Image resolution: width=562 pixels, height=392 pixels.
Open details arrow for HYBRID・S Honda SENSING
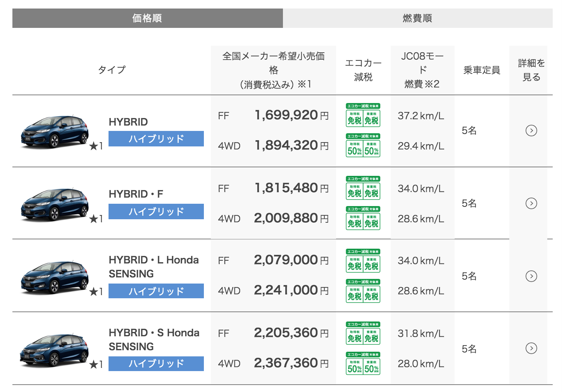pos(531,348)
